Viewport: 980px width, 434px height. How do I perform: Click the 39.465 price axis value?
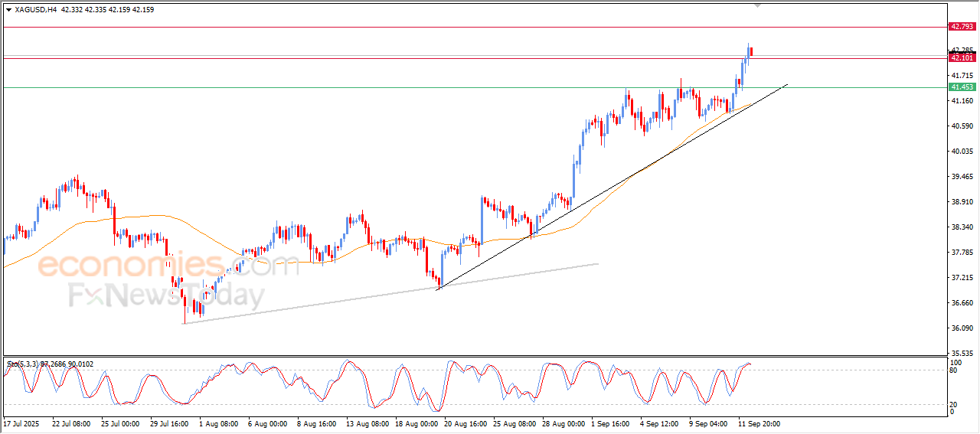tap(962, 177)
